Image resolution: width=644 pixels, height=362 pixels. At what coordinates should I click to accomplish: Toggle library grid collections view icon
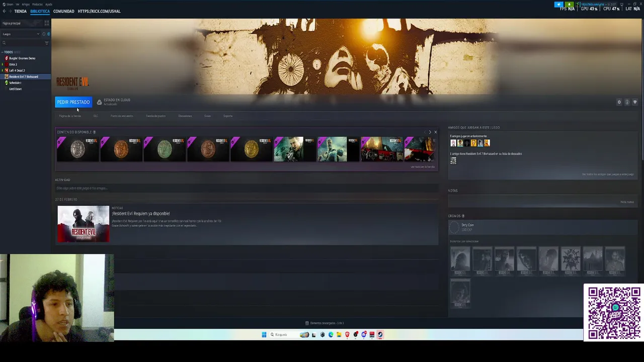click(x=47, y=23)
